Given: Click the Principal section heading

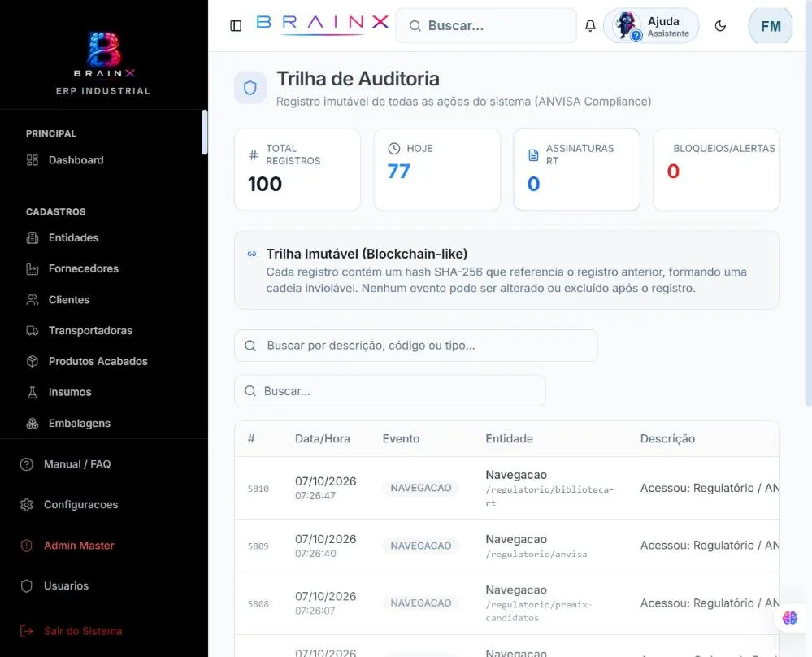Looking at the screenshot, I should [50, 133].
